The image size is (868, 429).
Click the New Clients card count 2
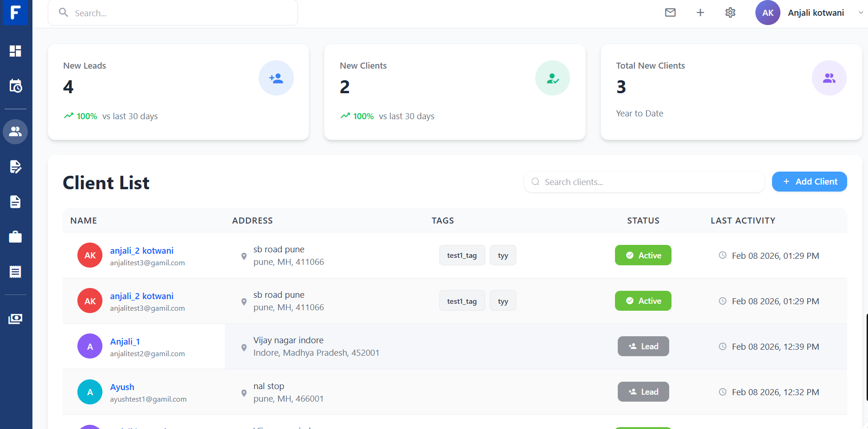[x=345, y=87]
